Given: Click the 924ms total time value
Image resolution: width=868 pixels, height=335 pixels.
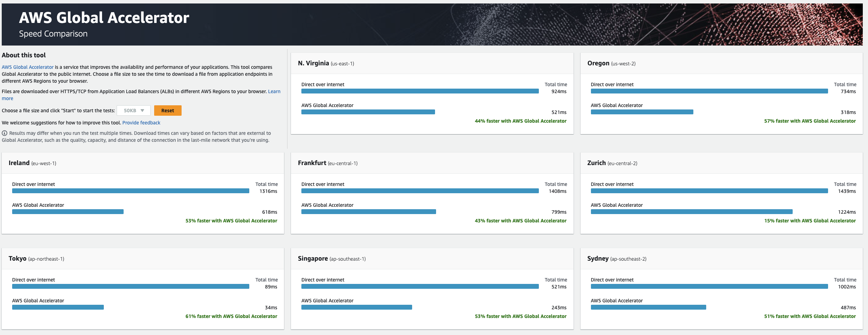Looking at the screenshot, I should point(559,91).
